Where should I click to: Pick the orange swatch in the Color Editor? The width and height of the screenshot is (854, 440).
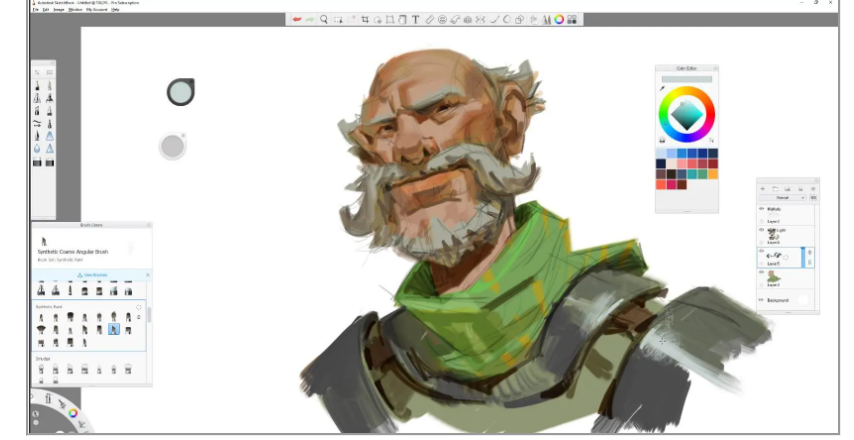click(713, 174)
